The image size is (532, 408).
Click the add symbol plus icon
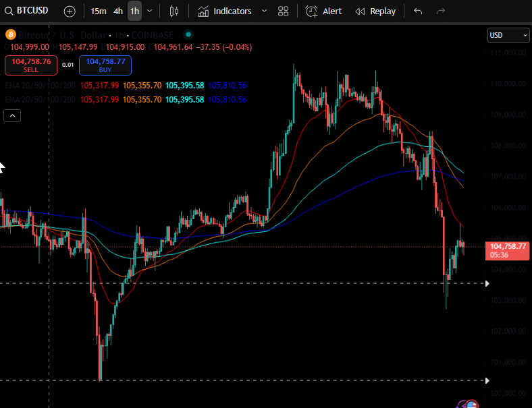(70, 11)
